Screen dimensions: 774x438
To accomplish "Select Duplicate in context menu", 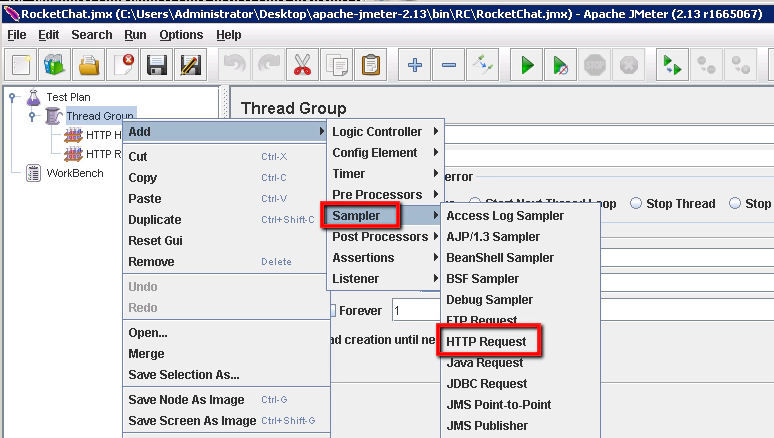I will 224,220.
